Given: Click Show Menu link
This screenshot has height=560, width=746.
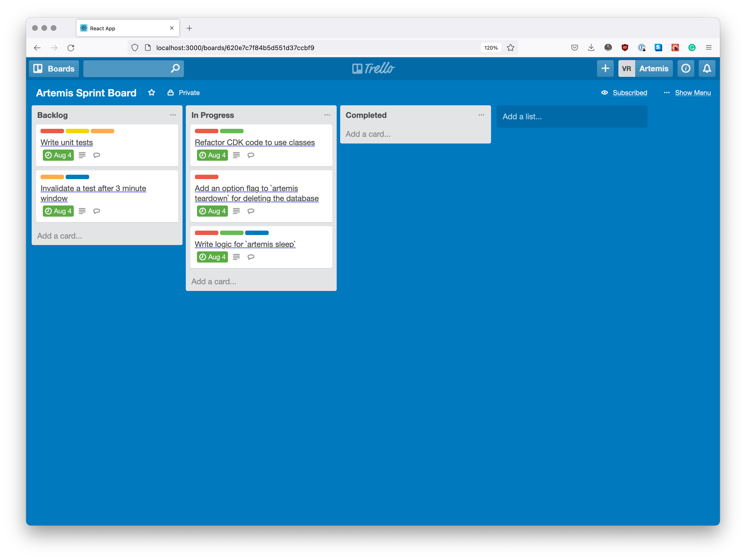Looking at the screenshot, I should [x=692, y=93].
